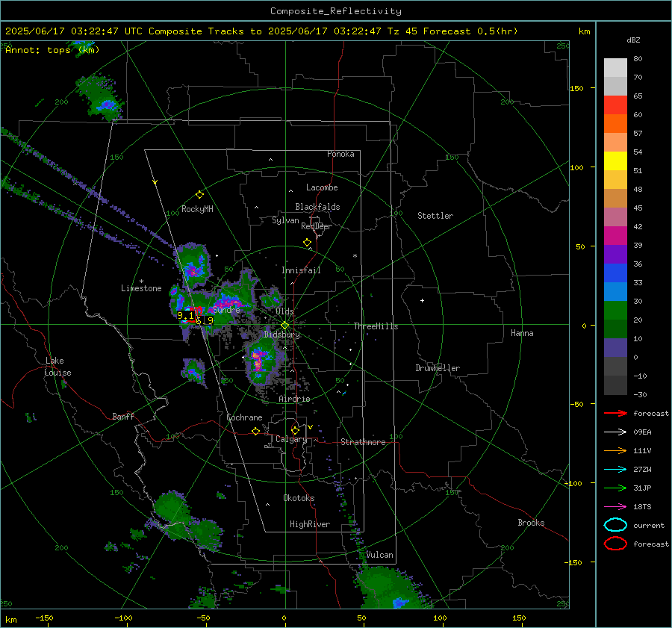Click the red forecast ellipse legend icon
This screenshot has height=628, width=672.
click(615, 544)
